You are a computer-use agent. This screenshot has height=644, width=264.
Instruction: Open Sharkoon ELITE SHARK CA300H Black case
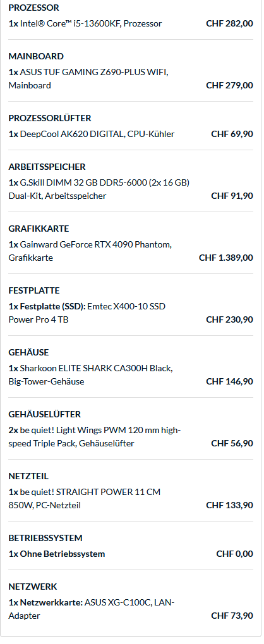pos(91,374)
